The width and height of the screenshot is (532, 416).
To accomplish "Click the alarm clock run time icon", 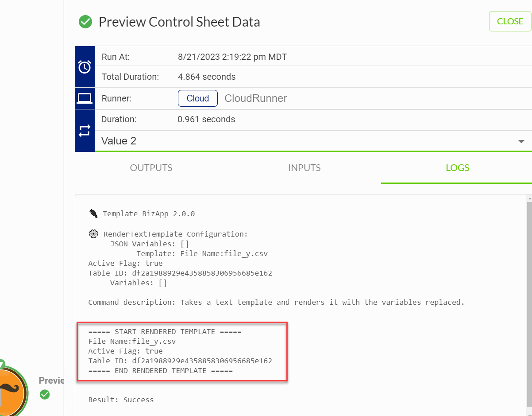I will tap(85, 67).
